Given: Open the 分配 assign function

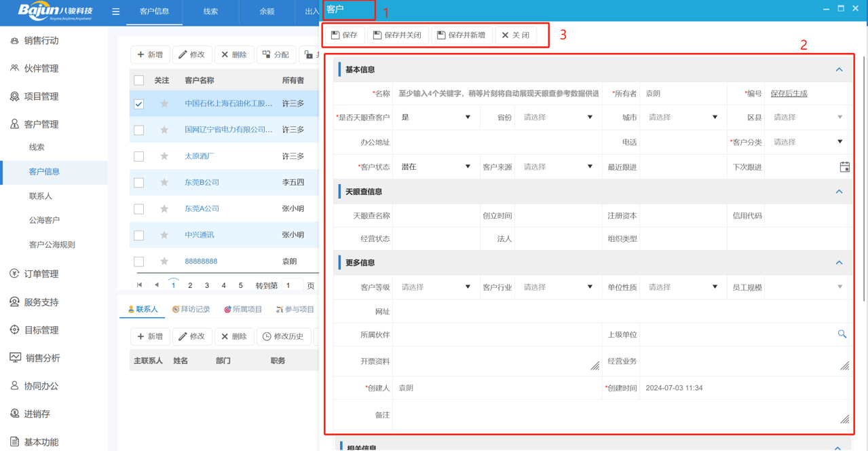Looking at the screenshot, I should [276, 54].
